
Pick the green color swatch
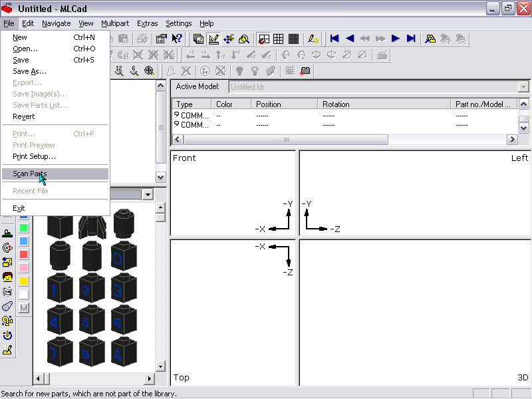(x=23, y=227)
